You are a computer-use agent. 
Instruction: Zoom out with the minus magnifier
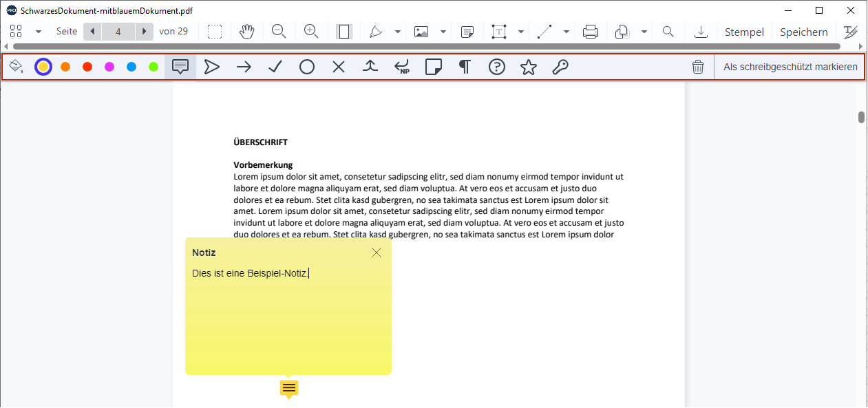[x=279, y=32]
